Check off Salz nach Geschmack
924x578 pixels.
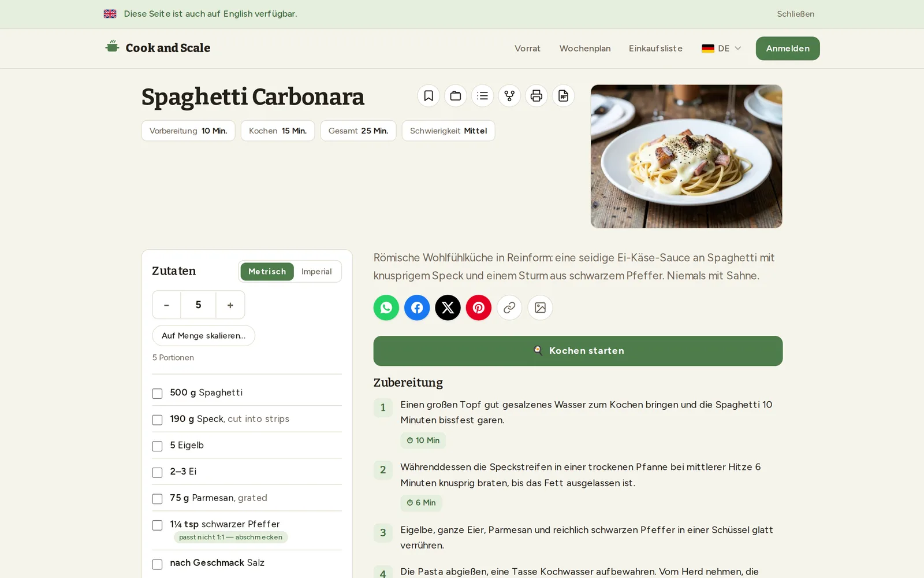point(157,564)
